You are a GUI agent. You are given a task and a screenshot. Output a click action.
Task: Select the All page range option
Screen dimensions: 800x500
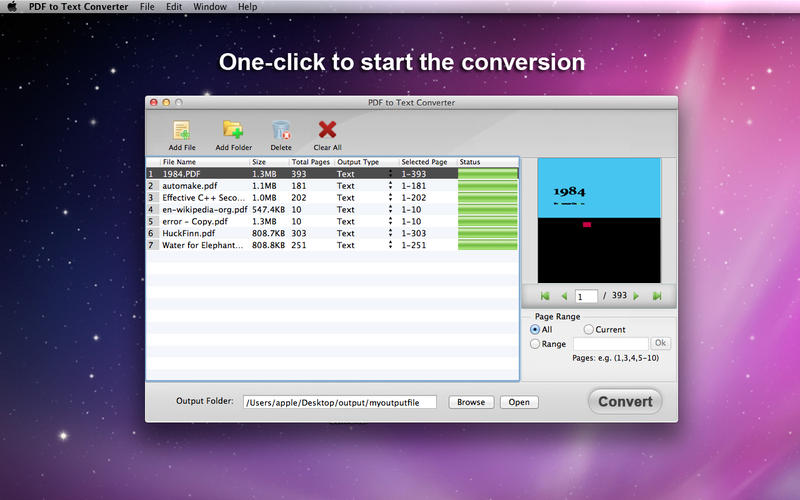click(x=535, y=330)
